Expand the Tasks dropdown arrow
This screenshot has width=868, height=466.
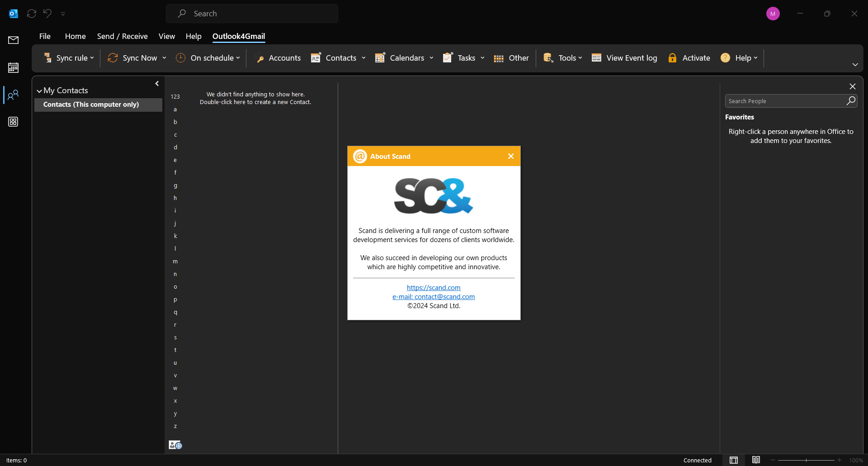coord(482,58)
